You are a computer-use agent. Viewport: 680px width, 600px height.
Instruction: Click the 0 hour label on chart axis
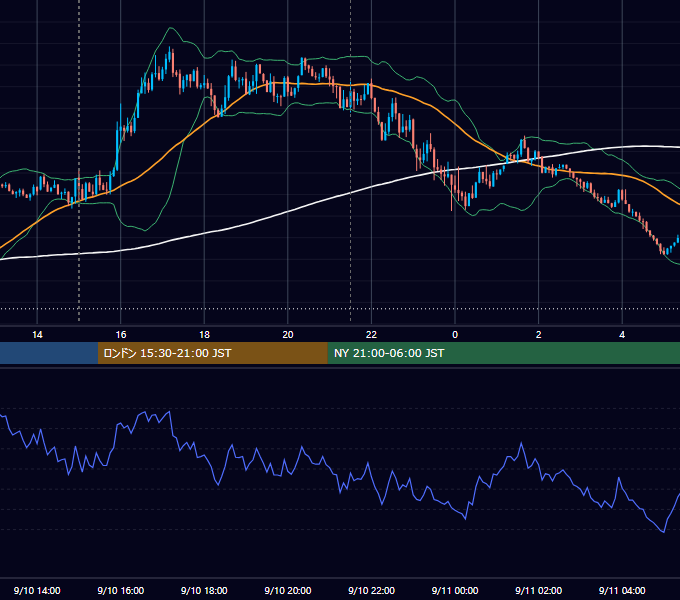tap(455, 335)
